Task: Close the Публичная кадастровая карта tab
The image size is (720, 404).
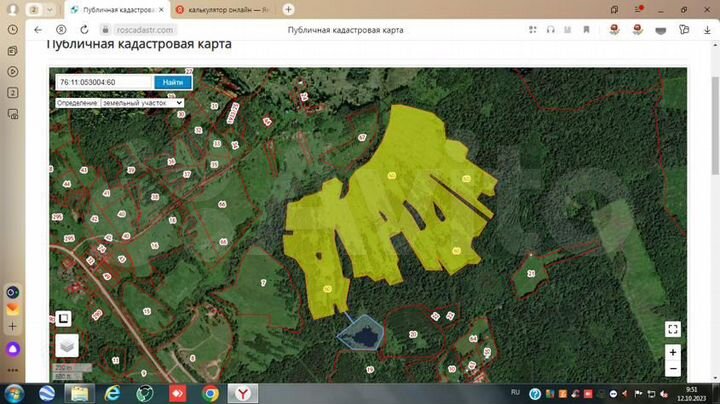Action: click(161, 10)
